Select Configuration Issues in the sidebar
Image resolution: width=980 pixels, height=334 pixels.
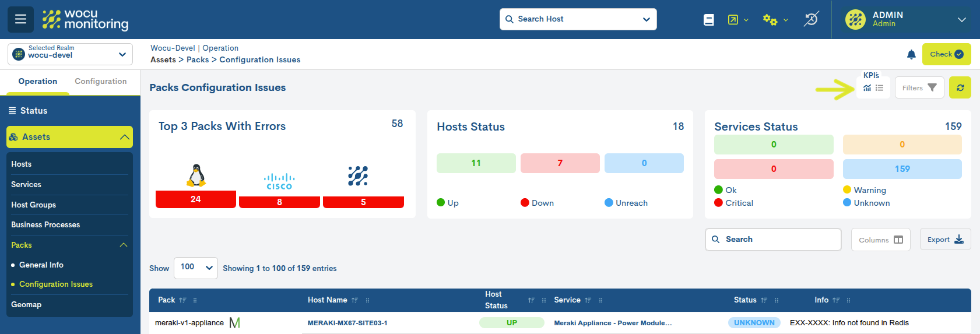56,284
